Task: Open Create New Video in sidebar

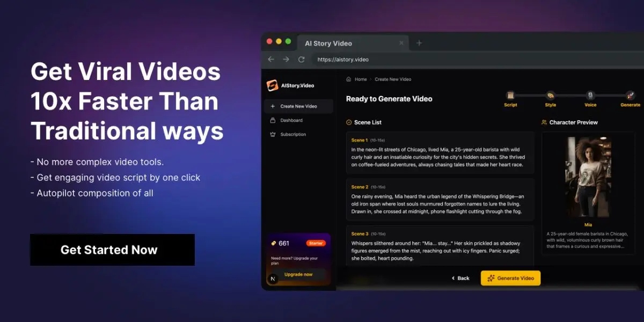Action: click(x=298, y=106)
